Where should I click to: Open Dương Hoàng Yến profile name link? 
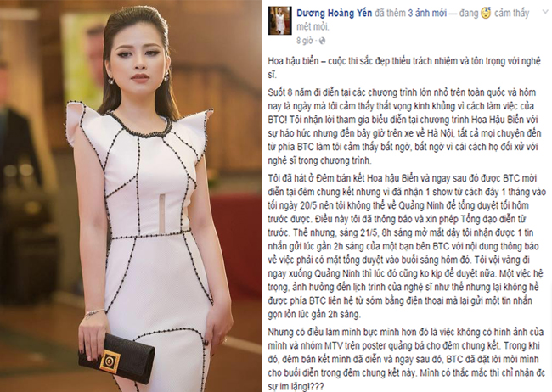tap(334, 14)
